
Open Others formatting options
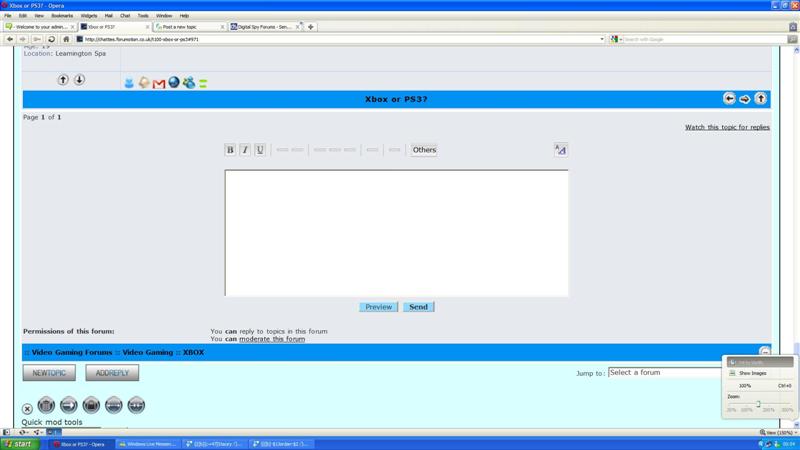click(424, 149)
